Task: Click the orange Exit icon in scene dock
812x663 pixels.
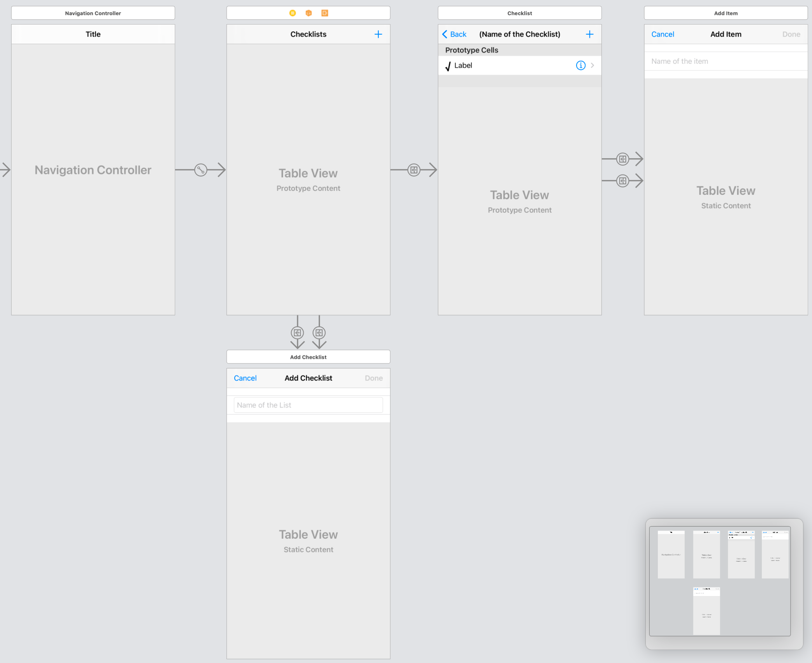Action: (x=324, y=13)
